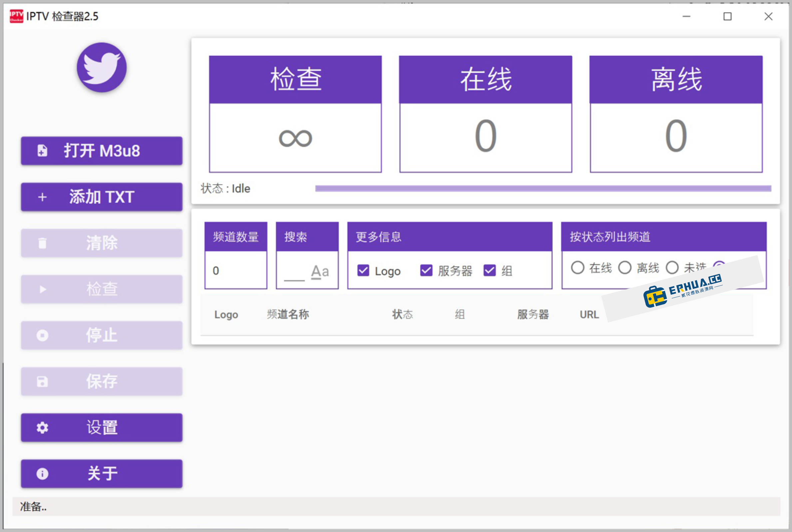Screen dimensions: 792x532
Task: Toggle the Aa match-case icon in search
Action: click(x=320, y=271)
